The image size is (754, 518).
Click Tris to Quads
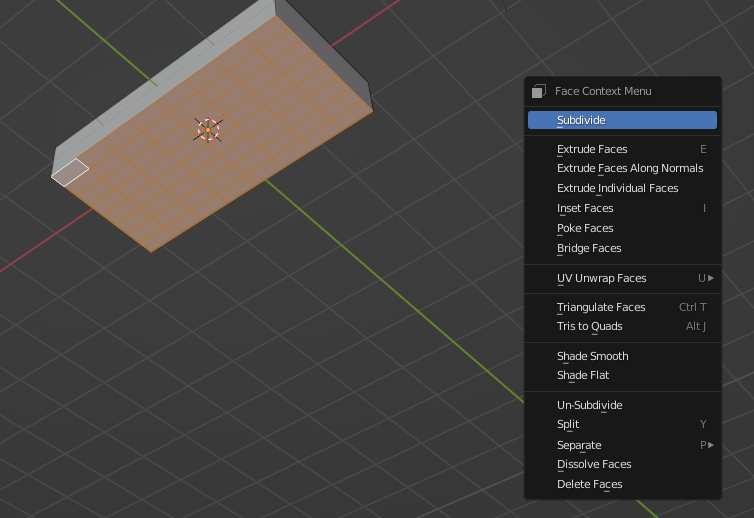click(622, 326)
